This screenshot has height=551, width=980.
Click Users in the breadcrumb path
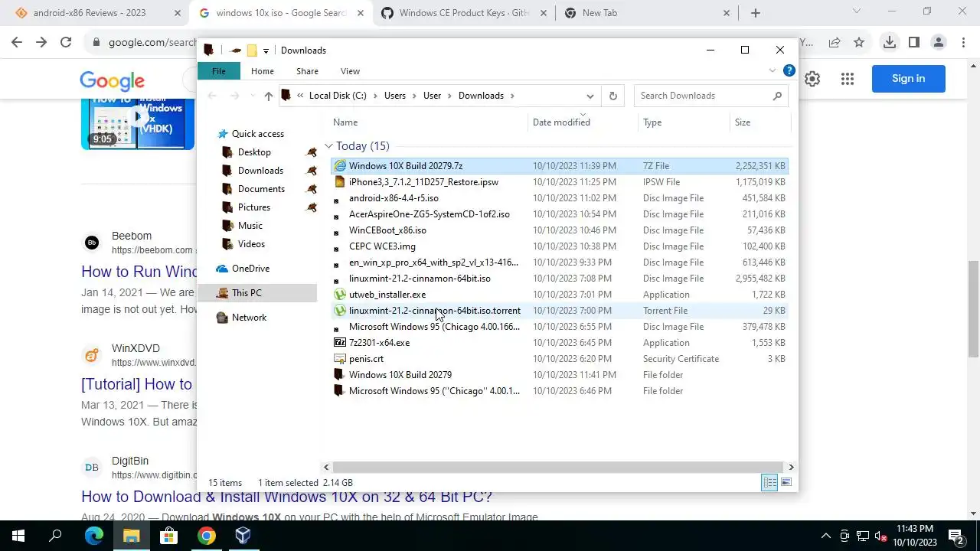(395, 96)
